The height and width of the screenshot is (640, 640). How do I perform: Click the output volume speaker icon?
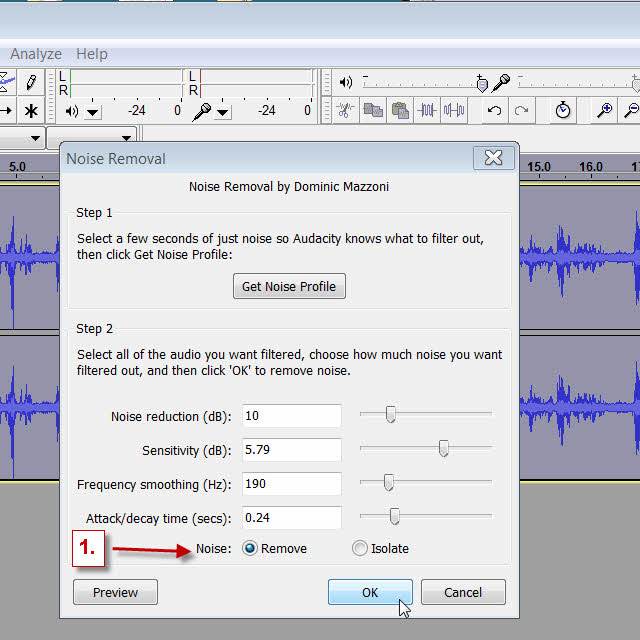pyautogui.click(x=346, y=82)
